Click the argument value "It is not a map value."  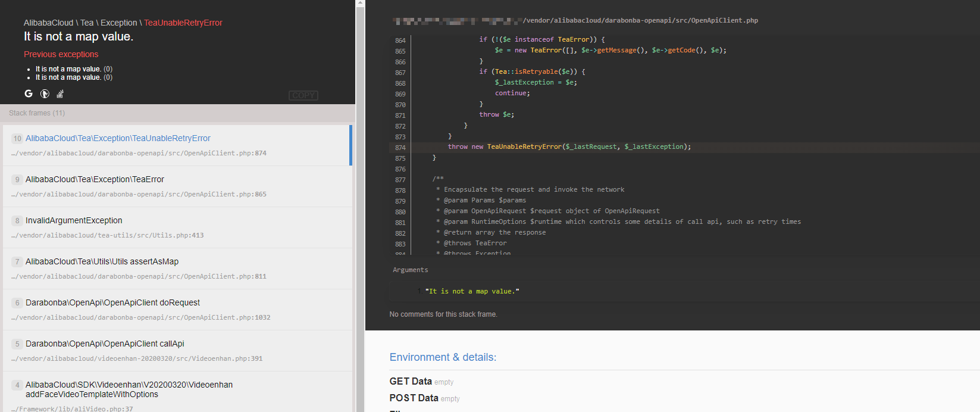point(472,292)
